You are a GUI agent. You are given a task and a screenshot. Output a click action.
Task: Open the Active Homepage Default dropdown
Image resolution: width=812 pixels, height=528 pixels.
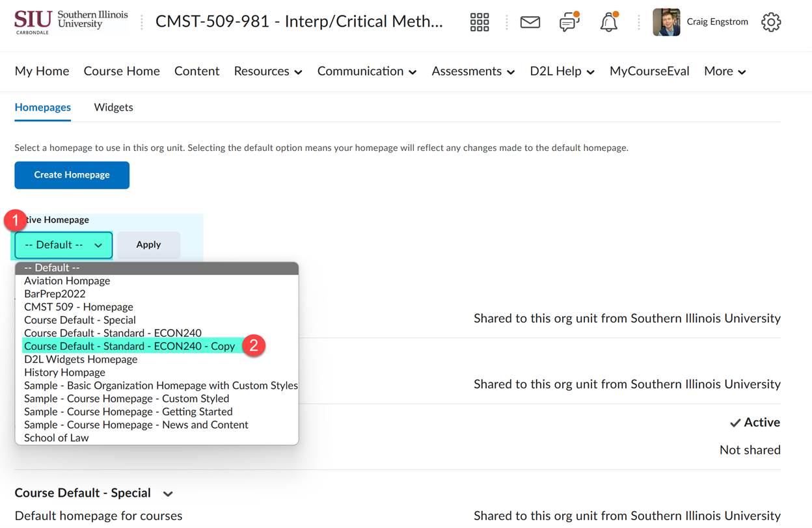[x=62, y=244]
